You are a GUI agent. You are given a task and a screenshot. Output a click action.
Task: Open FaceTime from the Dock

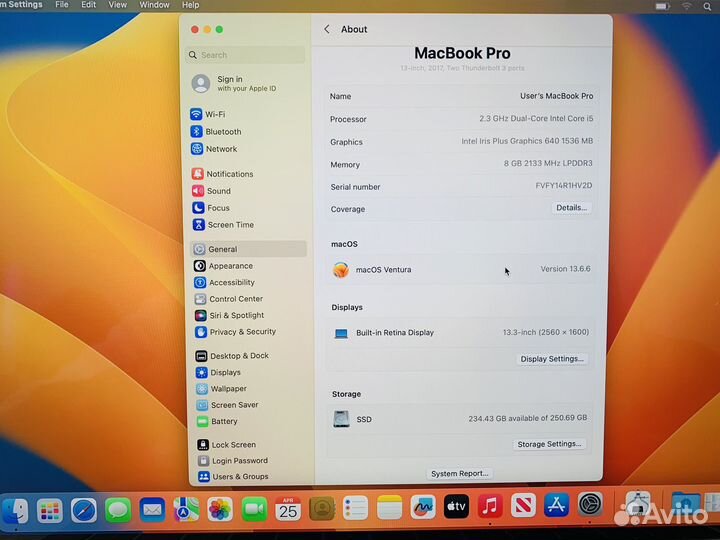click(x=254, y=509)
